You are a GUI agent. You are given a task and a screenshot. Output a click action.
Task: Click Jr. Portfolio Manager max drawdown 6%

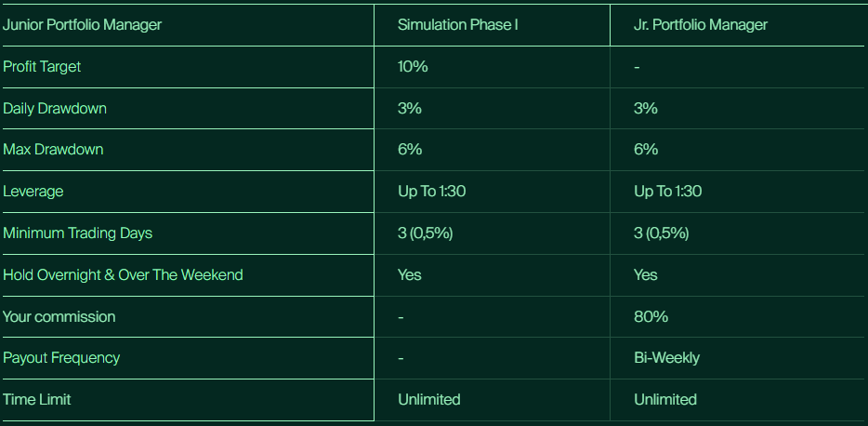click(x=646, y=149)
